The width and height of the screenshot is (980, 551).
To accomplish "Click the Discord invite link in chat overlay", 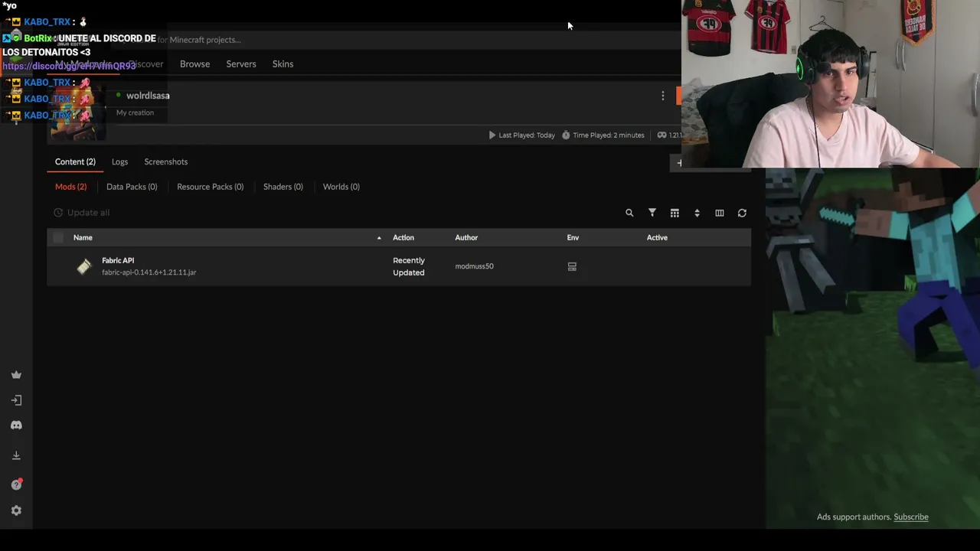I will pyautogui.click(x=69, y=66).
